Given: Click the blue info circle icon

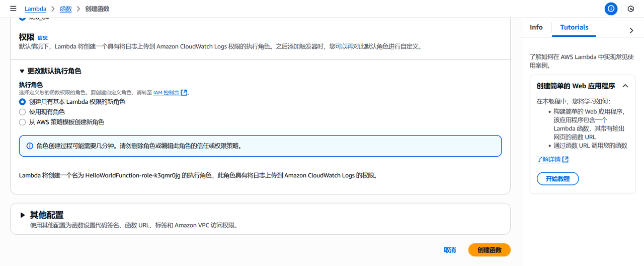Looking at the screenshot, I should 611,9.
